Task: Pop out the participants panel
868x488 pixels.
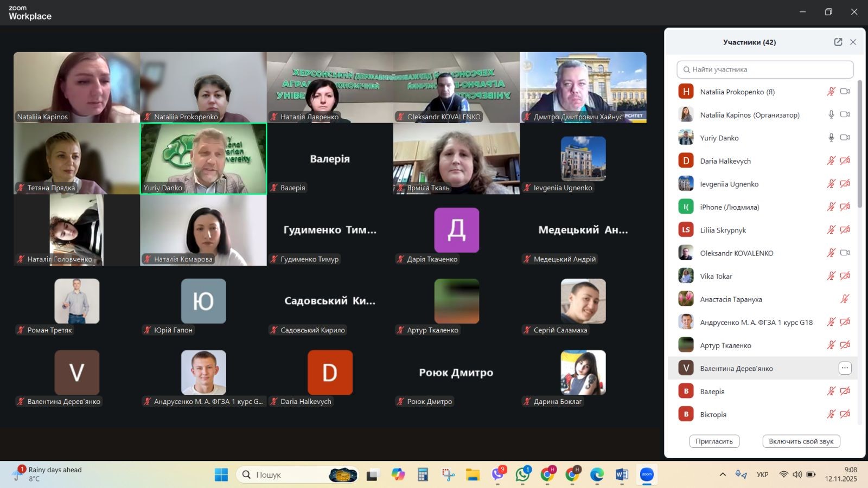Action: (x=838, y=42)
